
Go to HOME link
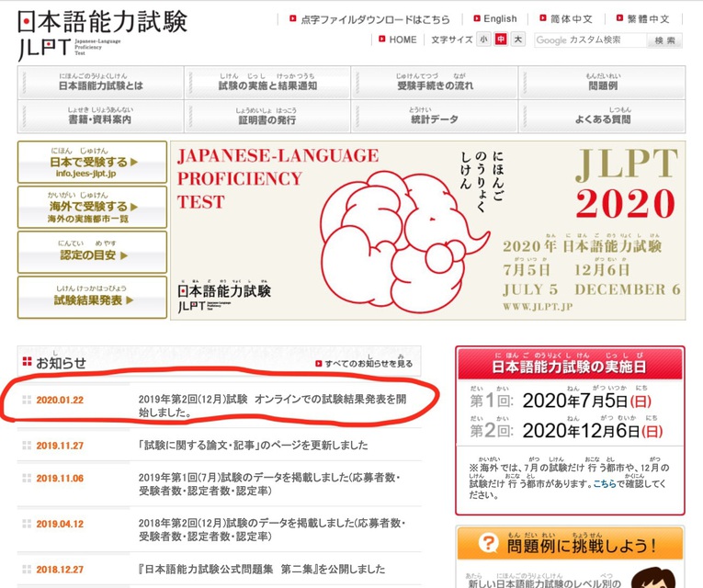pos(403,40)
